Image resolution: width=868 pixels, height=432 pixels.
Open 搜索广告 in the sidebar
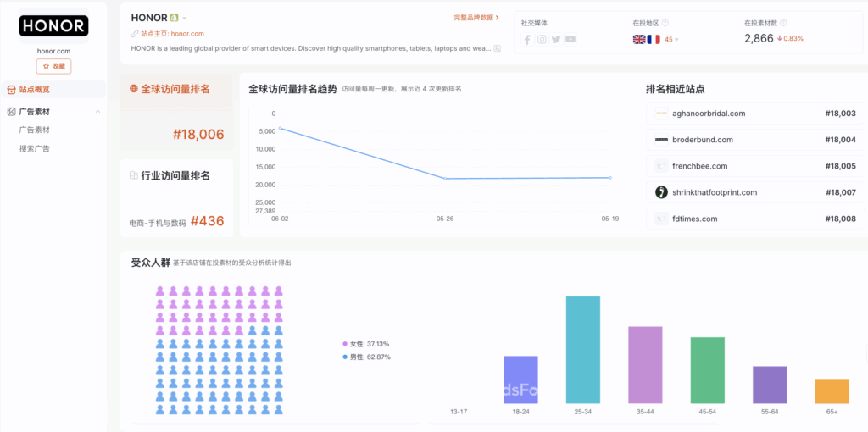point(34,148)
